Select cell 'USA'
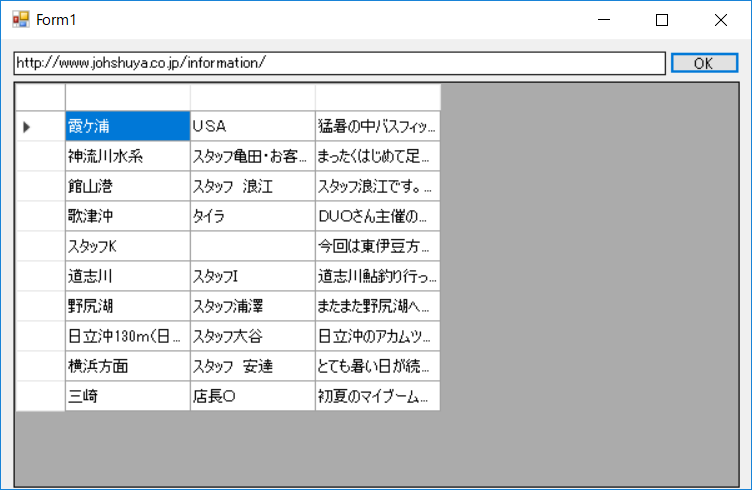The height and width of the screenshot is (490, 752). 253,126
